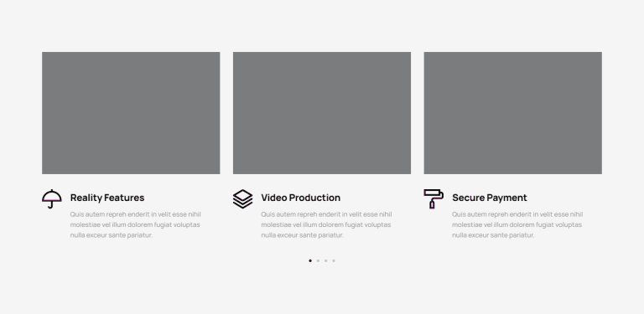644x314 pixels.
Task: Click the gray image above Secure Payment
Action: [x=513, y=113]
